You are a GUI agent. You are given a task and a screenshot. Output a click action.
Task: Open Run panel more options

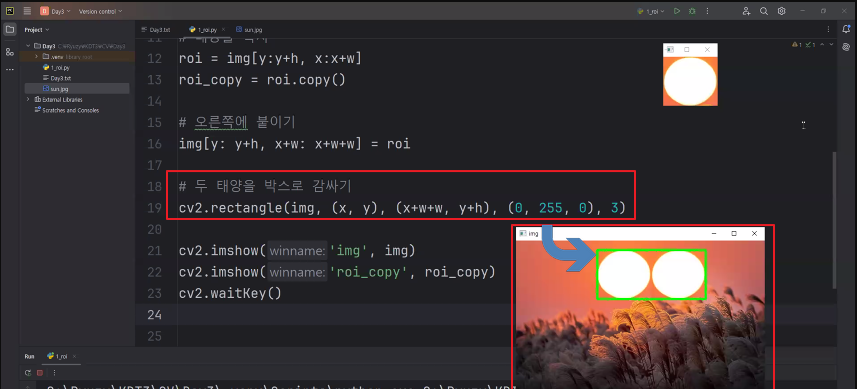(54, 373)
